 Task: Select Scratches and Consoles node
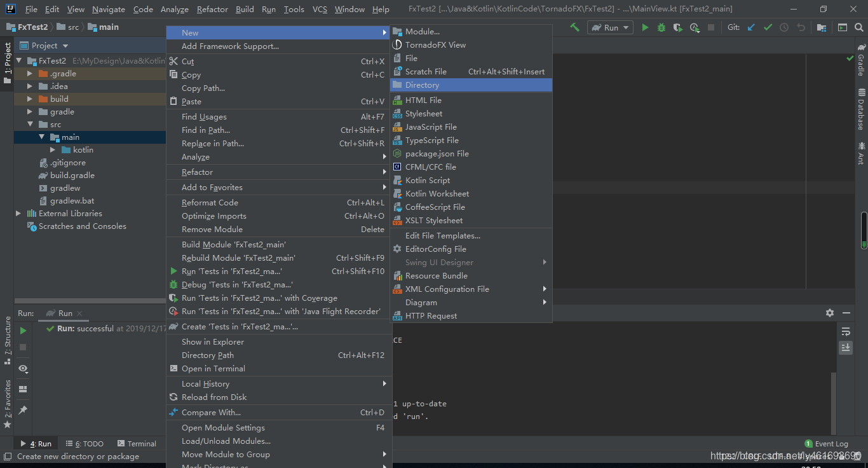point(76,226)
